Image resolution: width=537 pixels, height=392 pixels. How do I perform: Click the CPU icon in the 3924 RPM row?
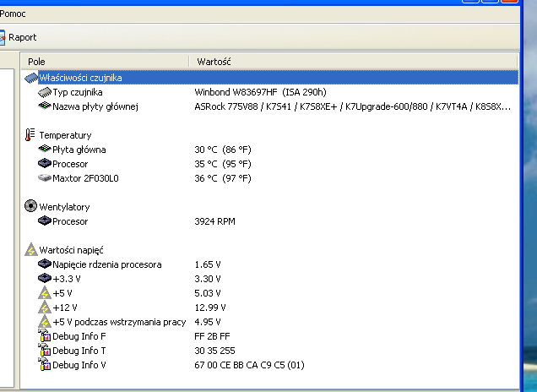[45, 221]
